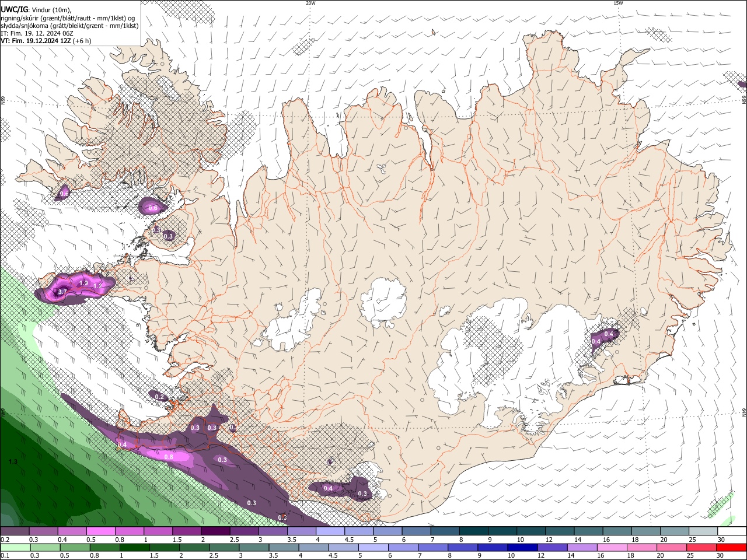
Task: Pick the bright pink snow swatch between 0.5 and 0.8
Action: pos(101,531)
